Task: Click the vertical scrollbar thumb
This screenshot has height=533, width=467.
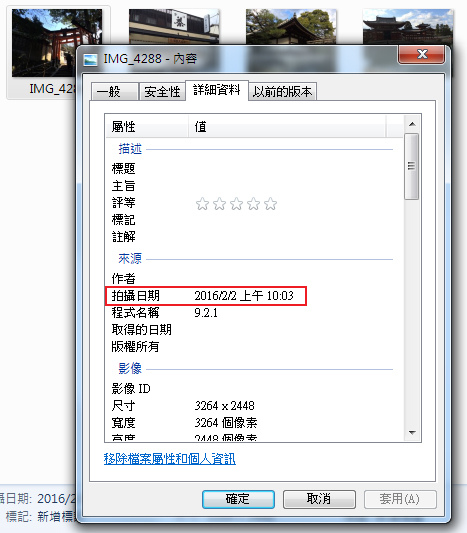Action: [412, 166]
